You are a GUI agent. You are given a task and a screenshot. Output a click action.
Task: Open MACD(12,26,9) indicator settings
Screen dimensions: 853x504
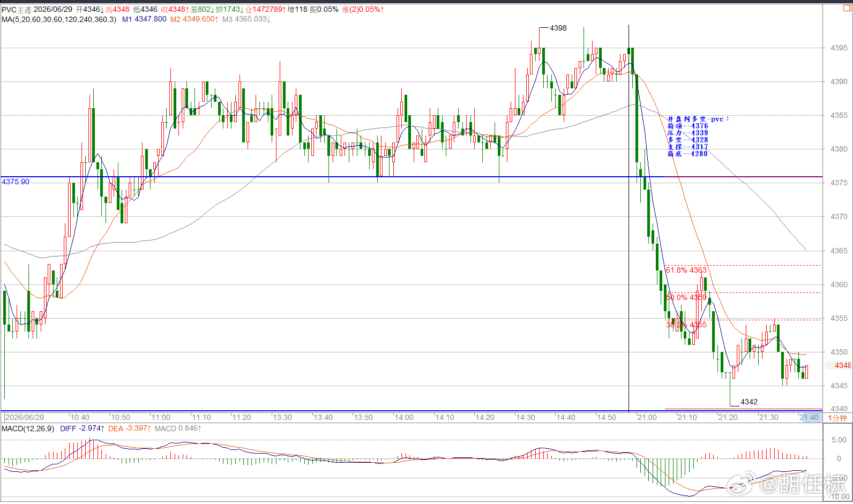pyautogui.click(x=28, y=428)
